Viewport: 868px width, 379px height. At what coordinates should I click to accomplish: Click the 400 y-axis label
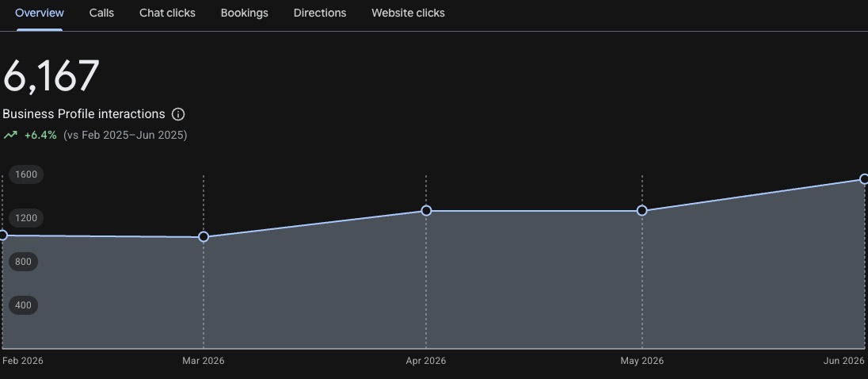pyautogui.click(x=23, y=305)
